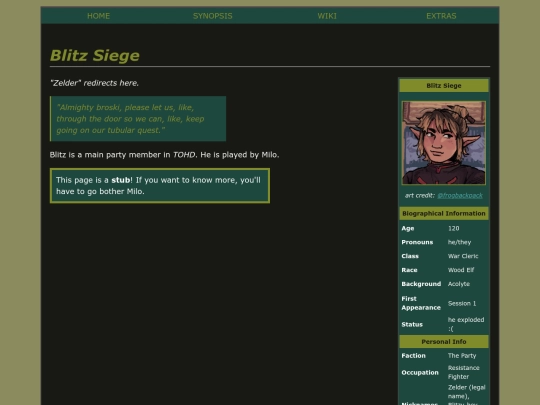Click the Biographical Information header

tap(444, 214)
